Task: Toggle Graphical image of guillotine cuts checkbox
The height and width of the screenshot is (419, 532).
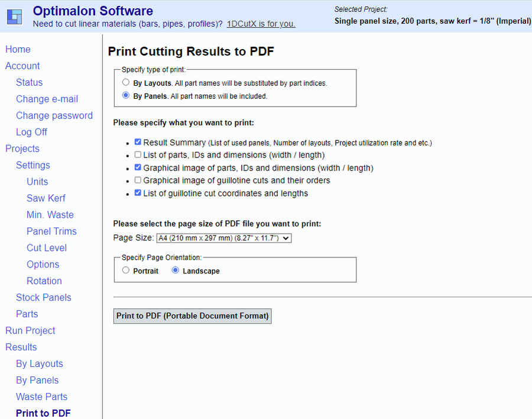Action: coord(138,180)
